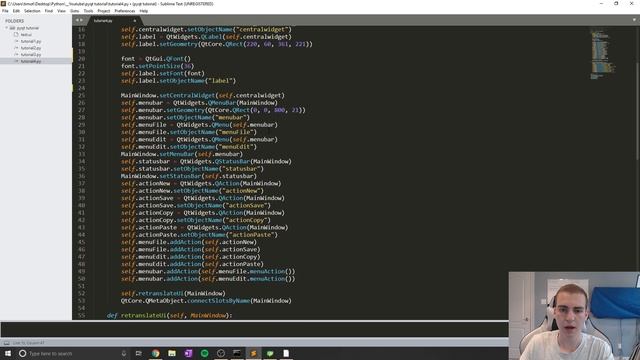Viewport: 640px width, 360px height.
Task: Click the minimap code overview
Action: click(x=602, y=54)
